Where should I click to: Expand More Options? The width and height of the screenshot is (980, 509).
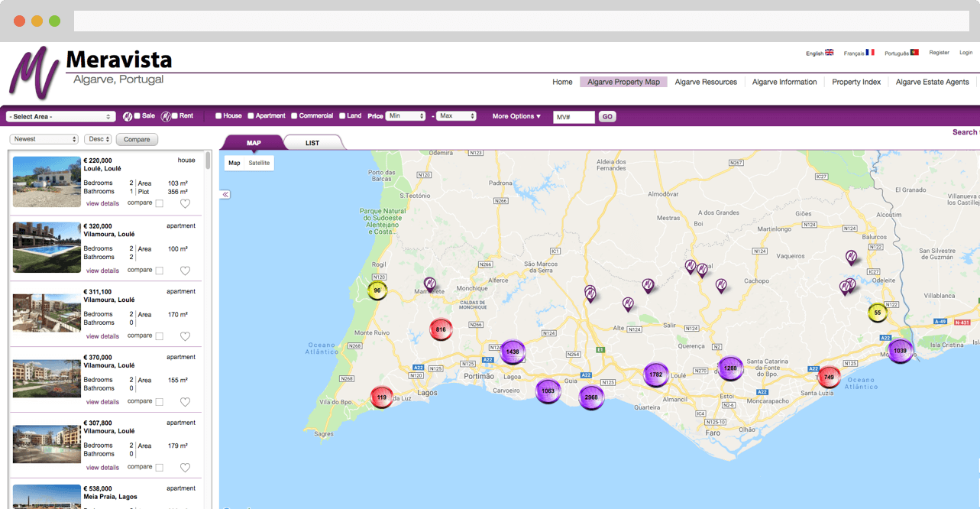(516, 116)
